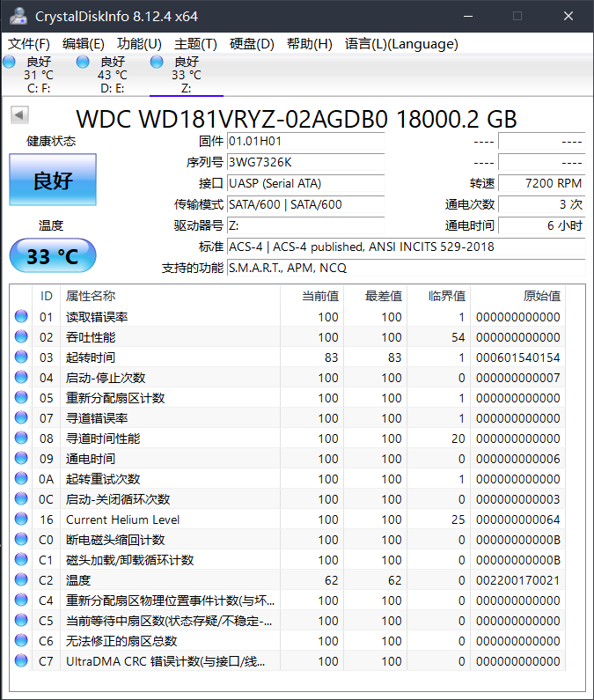Click status orb for attribute C4 row
The image size is (594, 700).
(x=21, y=600)
